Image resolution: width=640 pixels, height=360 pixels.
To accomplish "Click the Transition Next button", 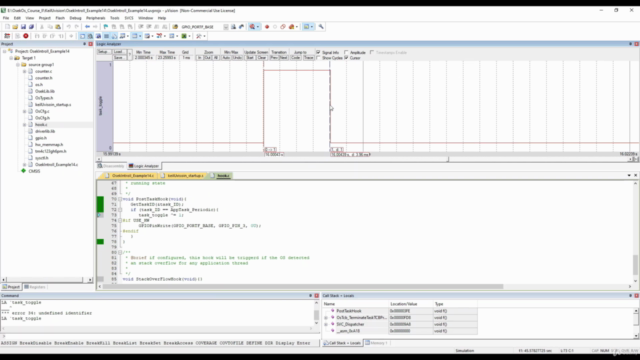I will pos(284,58).
